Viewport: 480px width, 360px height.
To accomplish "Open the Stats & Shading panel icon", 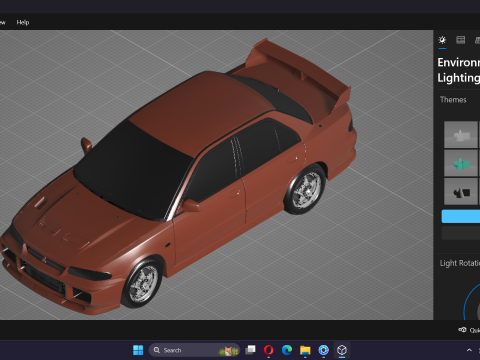I will tap(461, 40).
